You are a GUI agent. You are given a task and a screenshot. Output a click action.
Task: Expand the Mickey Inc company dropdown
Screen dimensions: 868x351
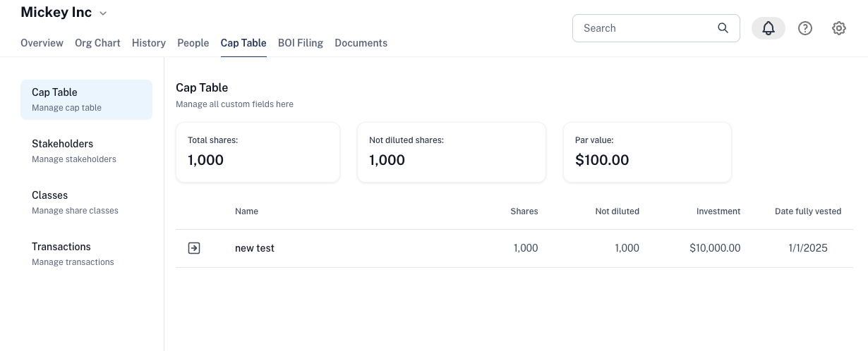coord(103,13)
